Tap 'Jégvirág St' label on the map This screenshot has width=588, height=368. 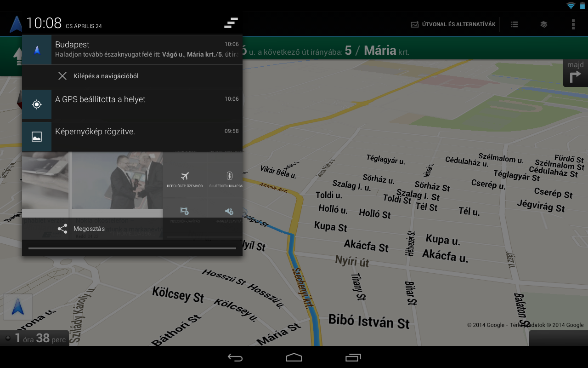[541, 205]
